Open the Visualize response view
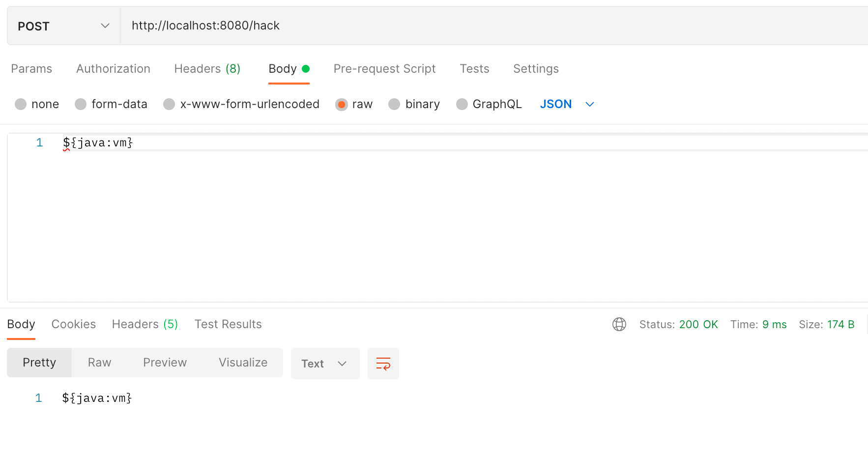The width and height of the screenshot is (868, 450). pos(243,363)
